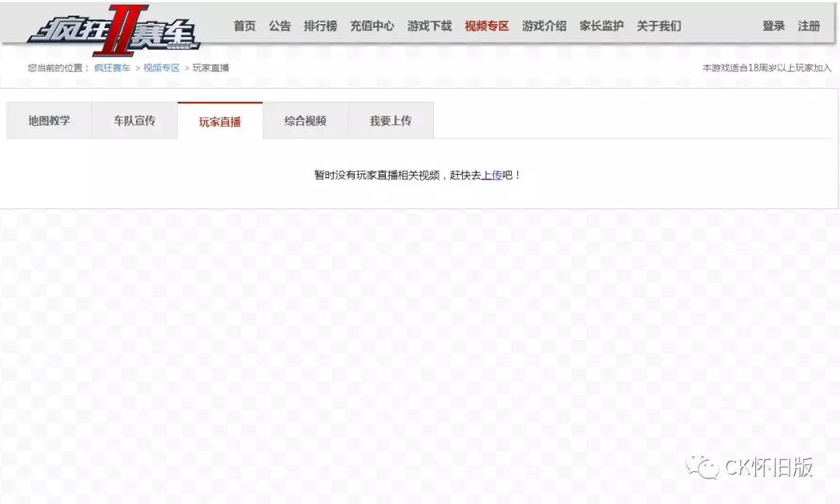
Task: Open the 公告 navigation item
Action: tap(280, 26)
